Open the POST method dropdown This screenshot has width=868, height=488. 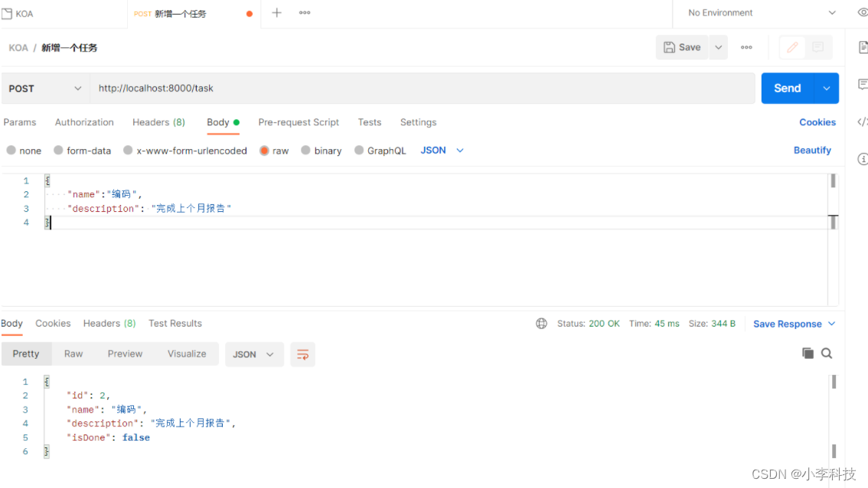click(45, 89)
